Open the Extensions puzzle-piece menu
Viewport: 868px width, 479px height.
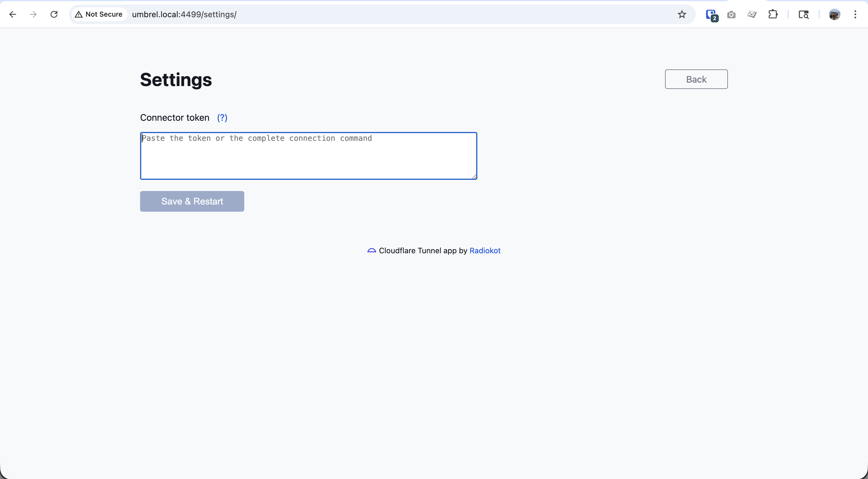(x=773, y=14)
